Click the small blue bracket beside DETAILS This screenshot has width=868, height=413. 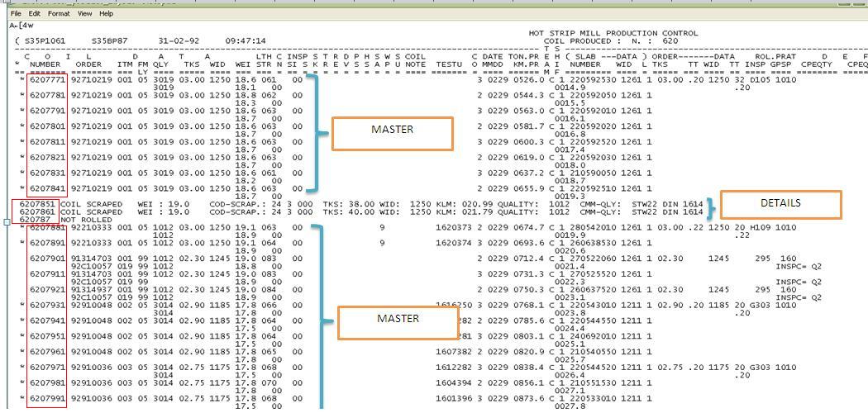tap(713, 206)
